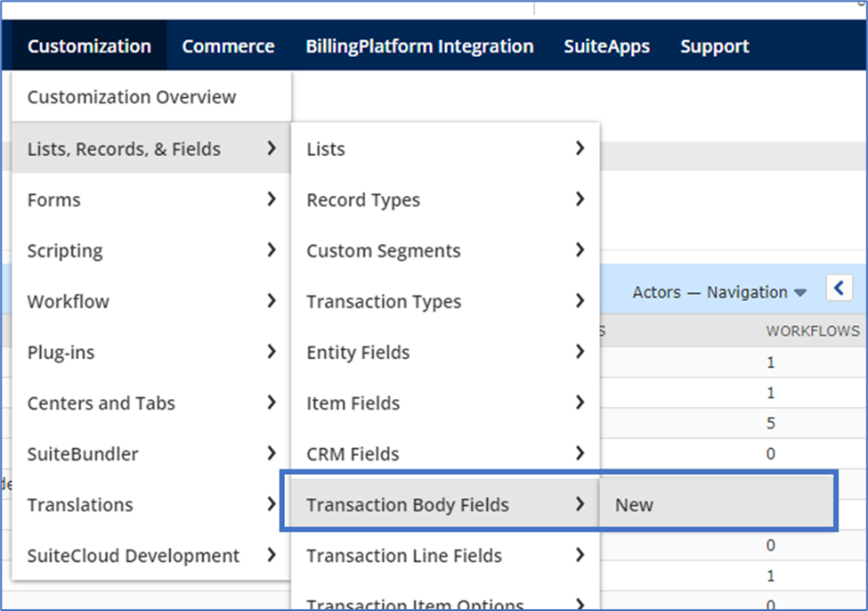Expand chevron beside Entity Fields

point(580,351)
